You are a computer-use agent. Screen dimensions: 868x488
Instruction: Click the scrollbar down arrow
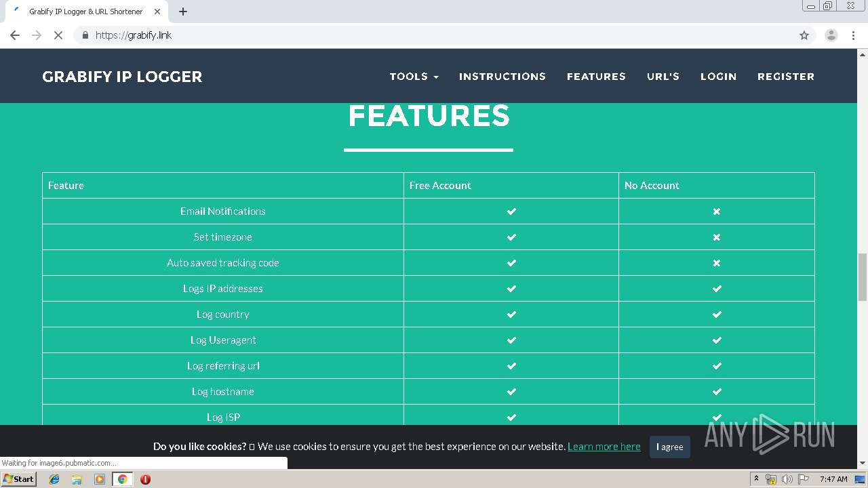tap(863, 463)
